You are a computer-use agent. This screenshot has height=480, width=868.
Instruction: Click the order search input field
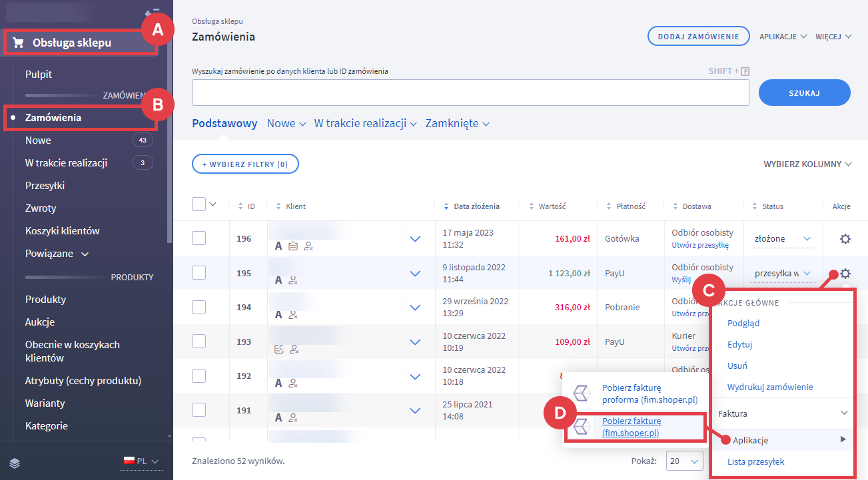(x=470, y=93)
